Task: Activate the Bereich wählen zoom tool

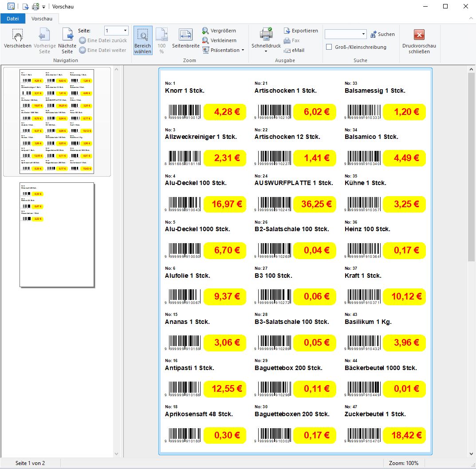Action: 143,41
